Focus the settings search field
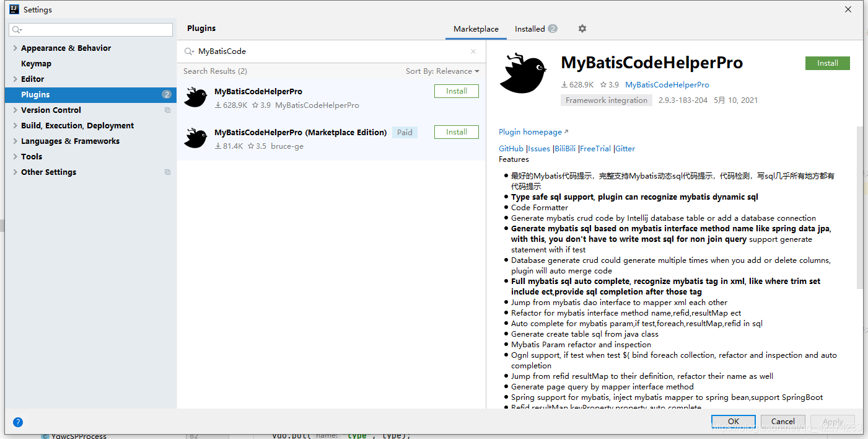Viewport: 868px width, 439px height. coord(91,30)
